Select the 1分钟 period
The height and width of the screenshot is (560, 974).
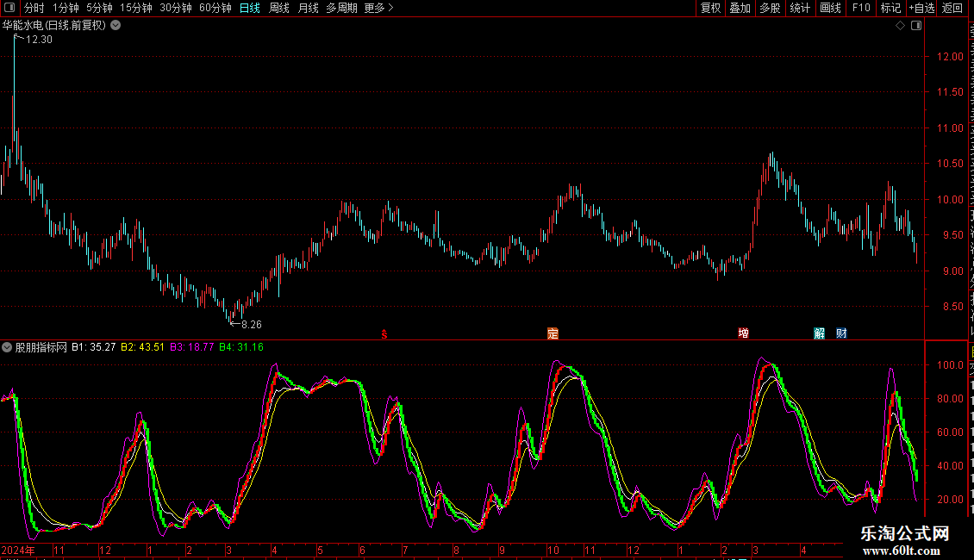(66, 8)
